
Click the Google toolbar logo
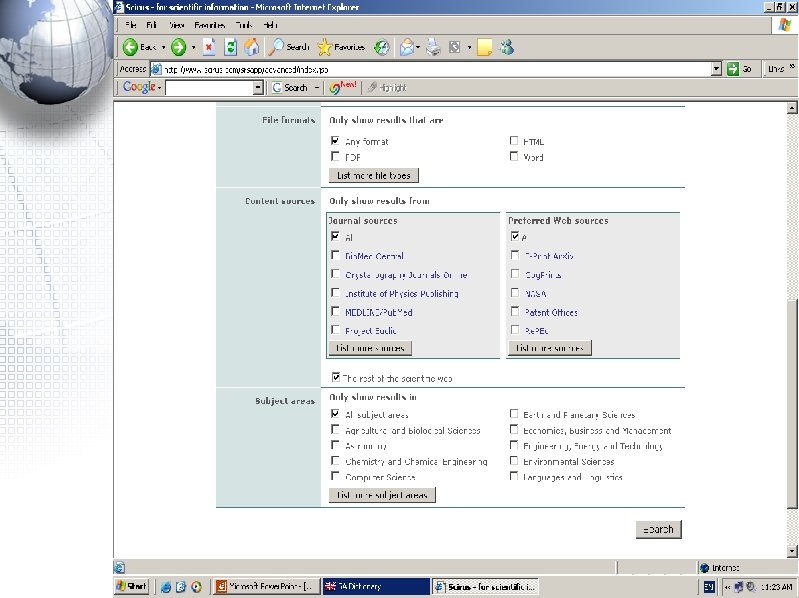pos(139,87)
